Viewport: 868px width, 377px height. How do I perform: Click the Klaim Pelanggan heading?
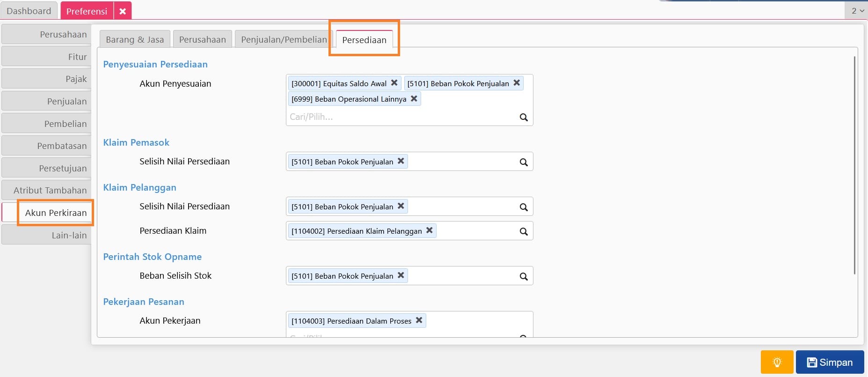point(139,187)
